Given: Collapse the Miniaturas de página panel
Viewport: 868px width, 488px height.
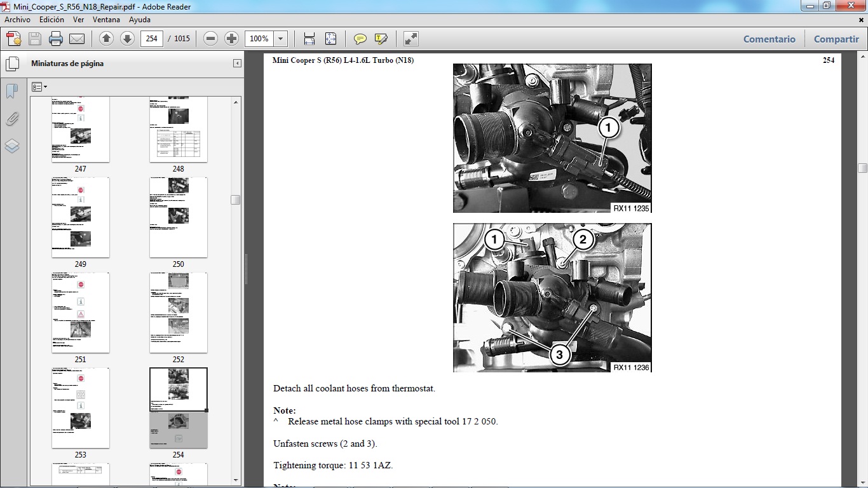Looking at the screenshot, I should (237, 64).
